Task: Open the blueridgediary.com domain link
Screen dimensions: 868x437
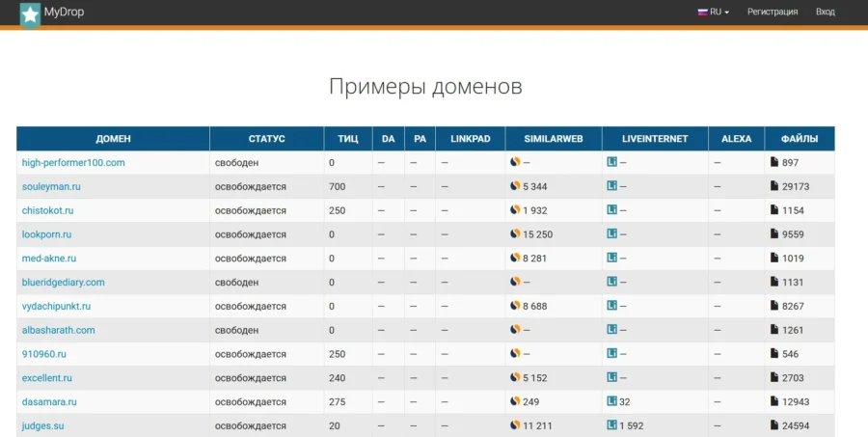Action: (63, 282)
